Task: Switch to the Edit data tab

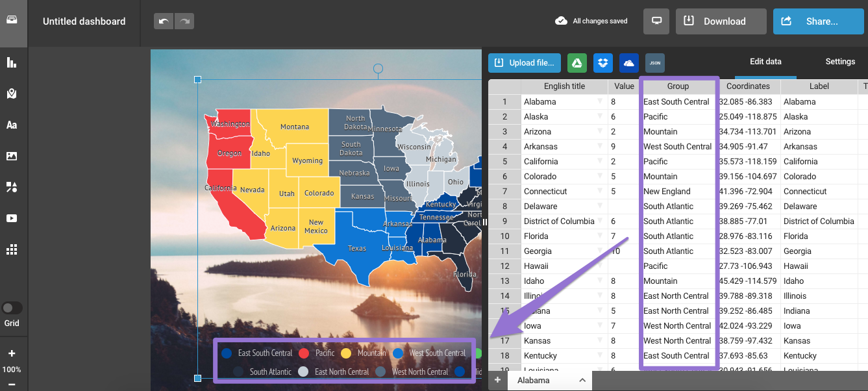Action: click(765, 62)
